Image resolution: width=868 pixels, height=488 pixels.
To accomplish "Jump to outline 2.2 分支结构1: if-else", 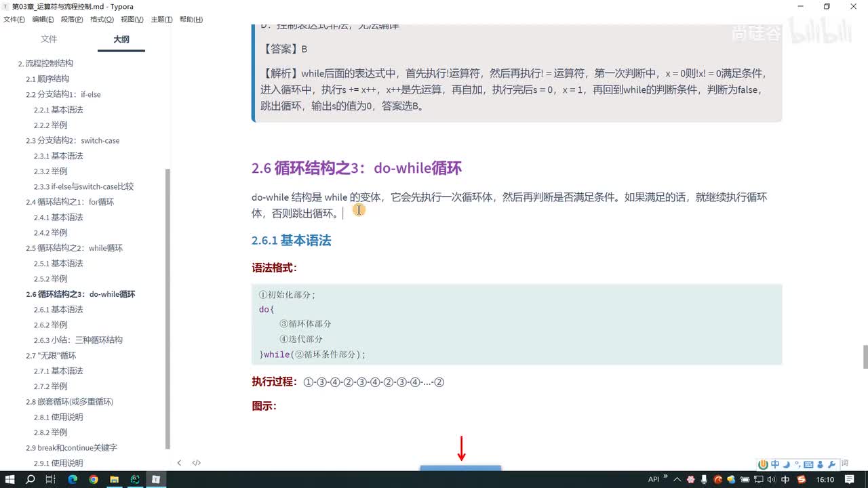I will point(63,94).
